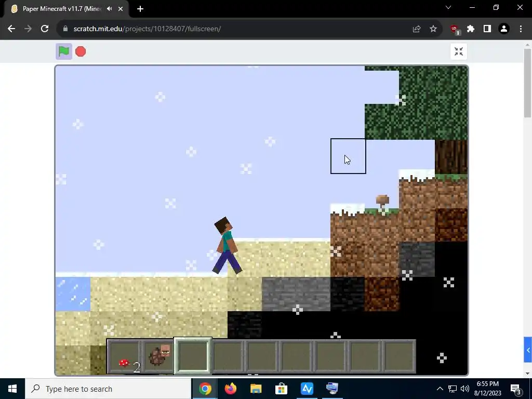The height and width of the screenshot is (399, 532).
Task: Open File Explorer from the taskbar
Action: [256, 389]
